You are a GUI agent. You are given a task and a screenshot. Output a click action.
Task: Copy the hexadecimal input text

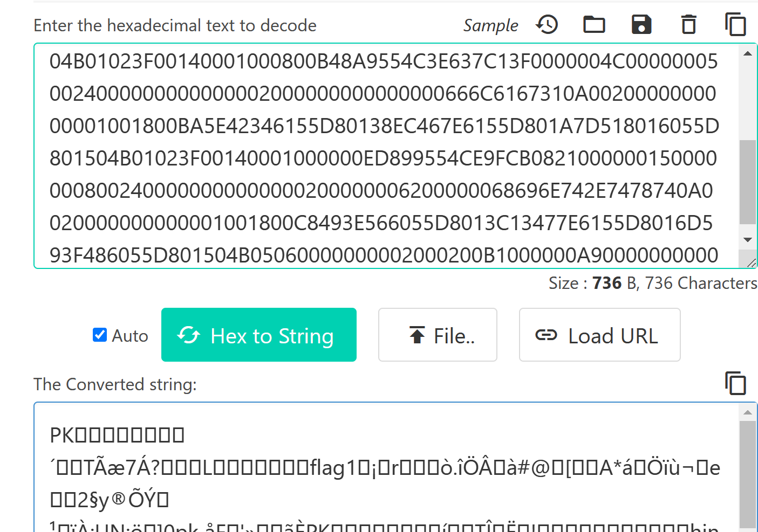click(735, 25)
